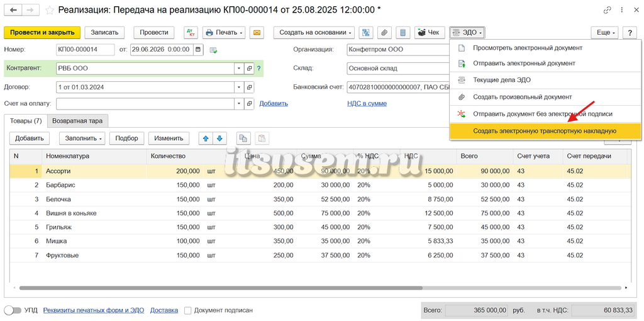The image size is (644, 321).
Task: Click the star favorites icon
Action: tap(49, 10)
